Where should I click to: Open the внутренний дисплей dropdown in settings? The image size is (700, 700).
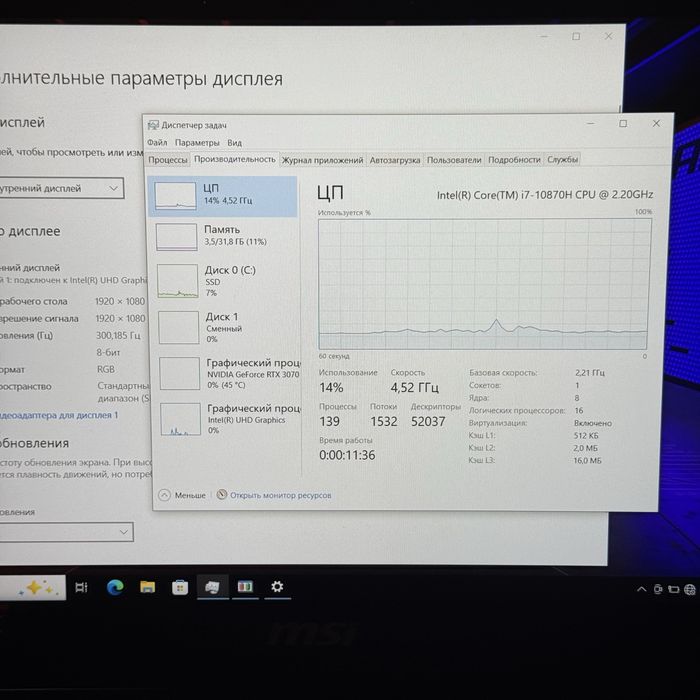click(x=62, y=188)
